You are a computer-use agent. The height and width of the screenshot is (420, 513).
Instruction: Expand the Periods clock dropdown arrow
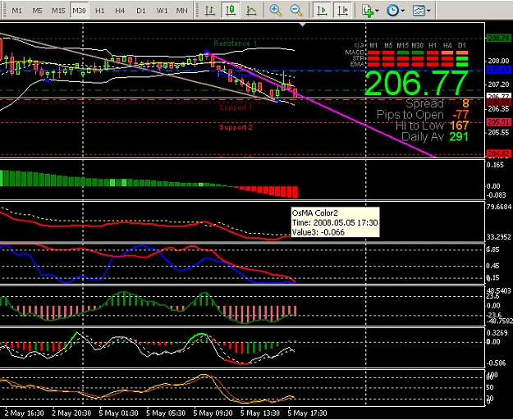pyautogui.click(x=403, y=11)
